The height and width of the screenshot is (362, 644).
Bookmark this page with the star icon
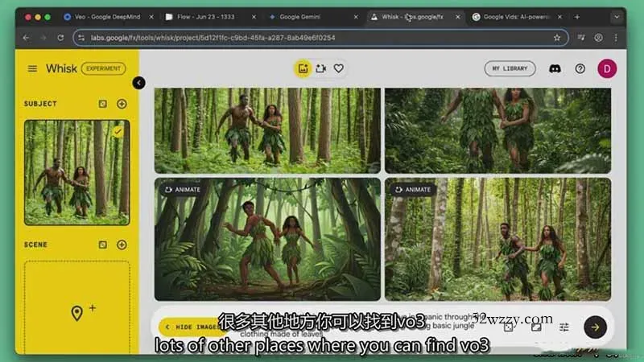click(556, 37)
